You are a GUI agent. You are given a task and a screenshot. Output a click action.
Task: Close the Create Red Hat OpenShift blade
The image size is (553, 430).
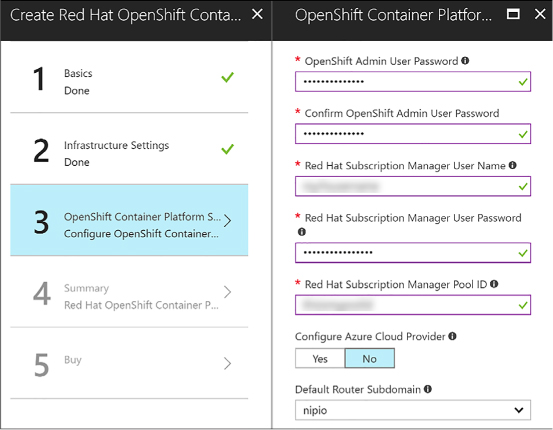257,14
